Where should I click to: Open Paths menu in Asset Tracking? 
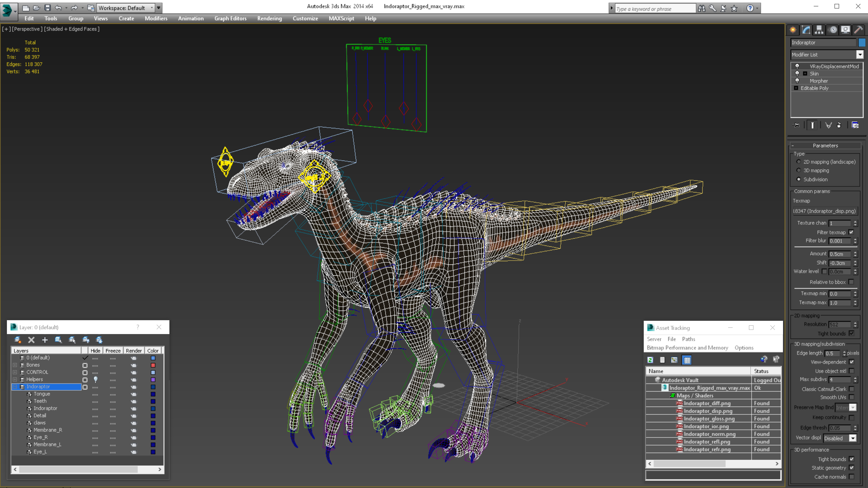(x=688, y=339)
